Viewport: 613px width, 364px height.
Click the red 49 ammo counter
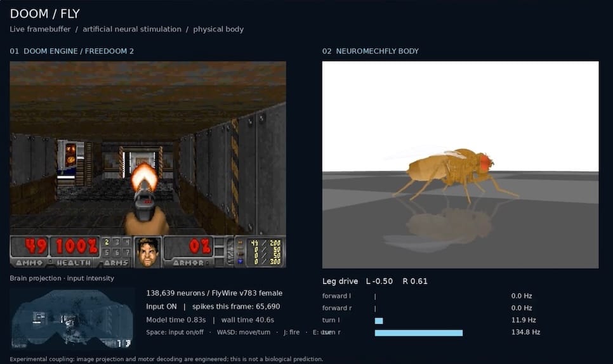[36, 247]
